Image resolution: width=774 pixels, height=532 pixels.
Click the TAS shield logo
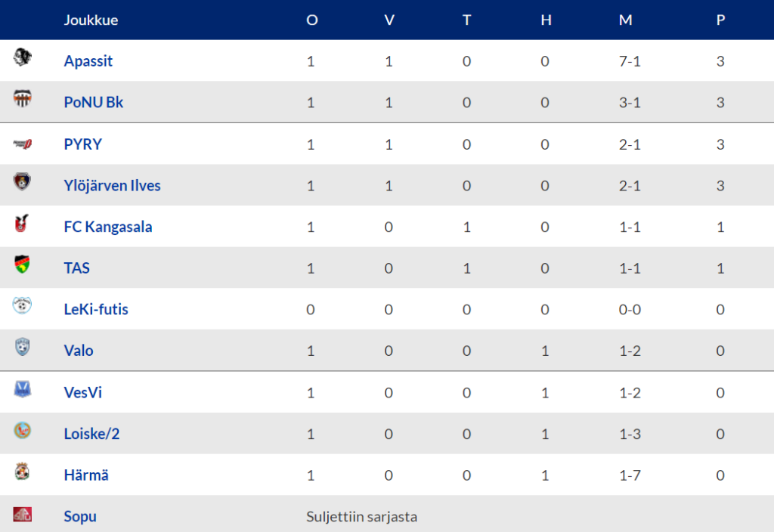tap(22, 264)
